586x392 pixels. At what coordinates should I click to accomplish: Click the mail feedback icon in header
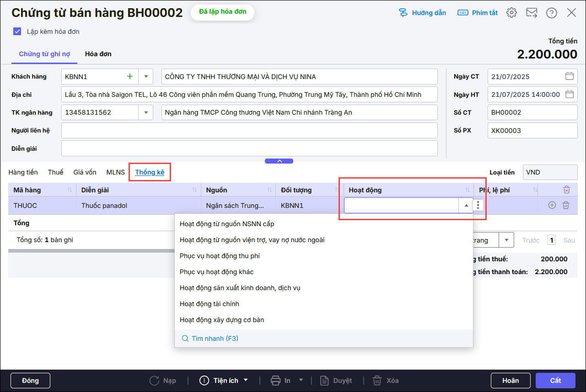(532, 13)
